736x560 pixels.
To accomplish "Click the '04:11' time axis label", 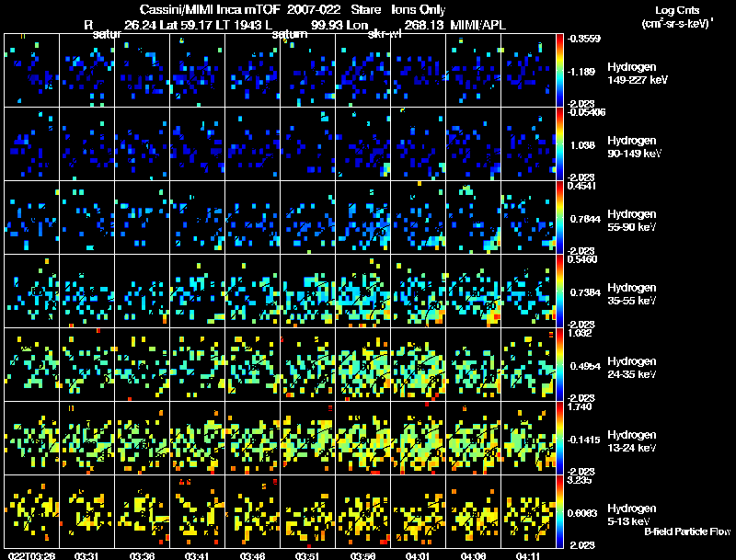I will [527, 556].
